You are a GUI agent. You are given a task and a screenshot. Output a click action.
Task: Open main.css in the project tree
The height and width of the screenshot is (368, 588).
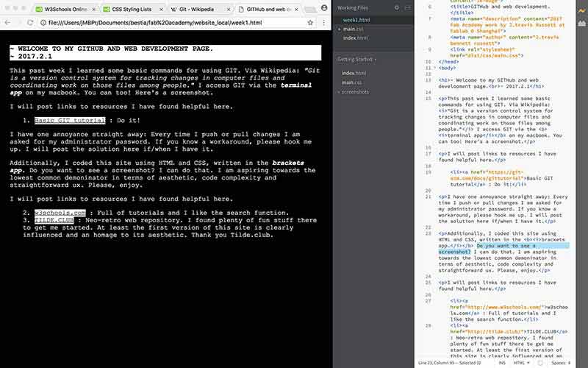pos(351,82)
